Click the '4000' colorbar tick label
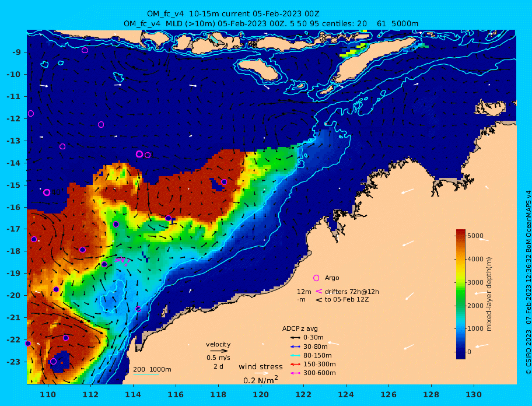This screenshot has height=406, width=532. (x=475, y=259)
